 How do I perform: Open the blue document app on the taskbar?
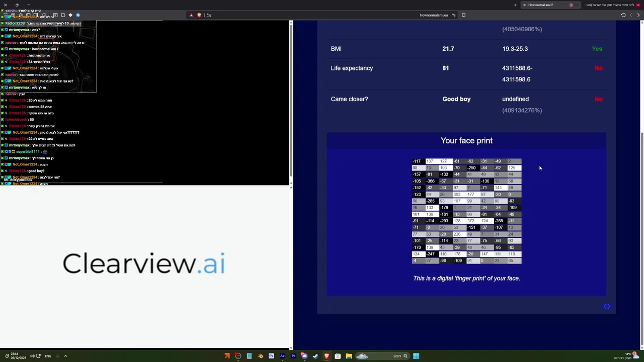pos(249,356)
